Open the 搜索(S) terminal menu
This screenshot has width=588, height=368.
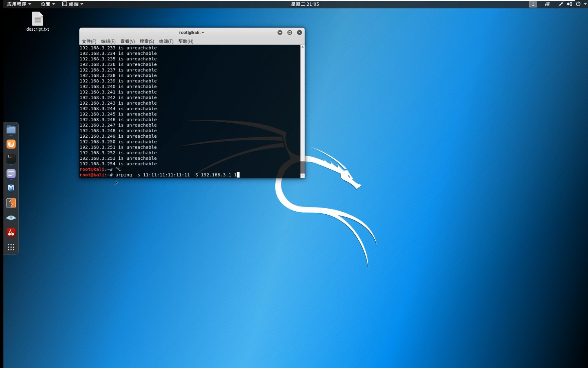pyautogui.click(x=147, y=41)
